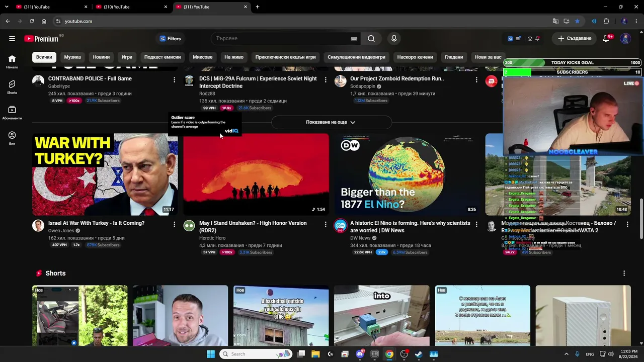The height and width of the screenshot is (362, 644).
Task: Click the youtube.com address bar
Action: 302,21
